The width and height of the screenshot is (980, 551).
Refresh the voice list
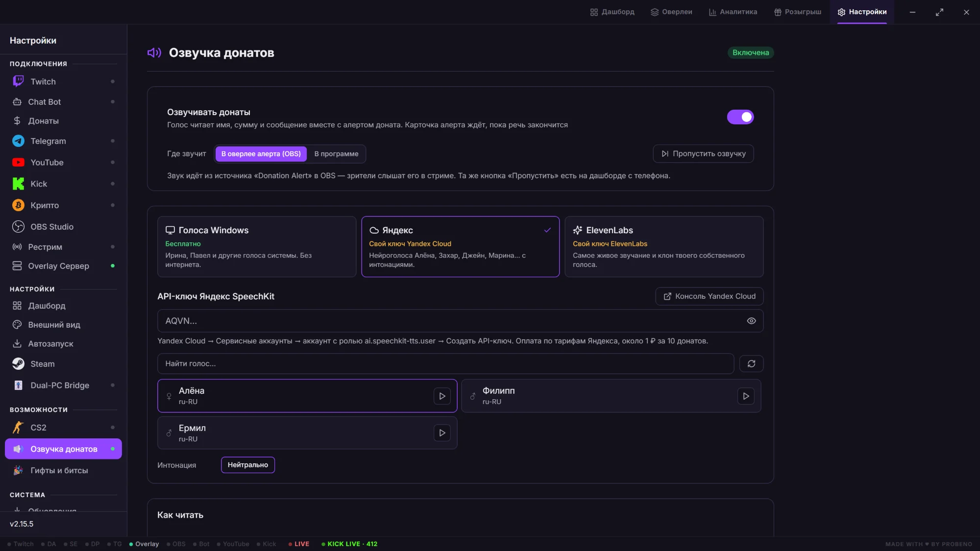click(751, 363)
